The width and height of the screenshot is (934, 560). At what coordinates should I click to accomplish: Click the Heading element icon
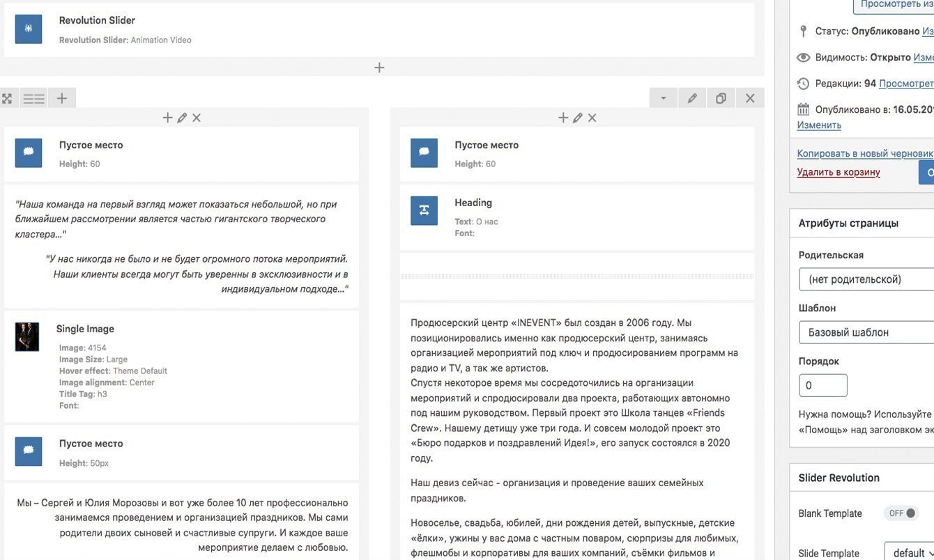pyautogui.click(x=424, y=210)
